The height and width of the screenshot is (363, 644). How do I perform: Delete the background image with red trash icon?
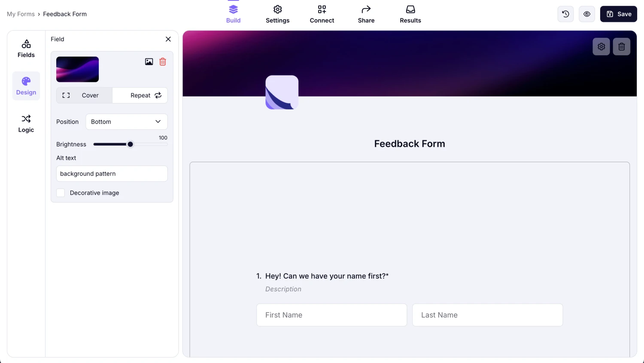[163, 62]
